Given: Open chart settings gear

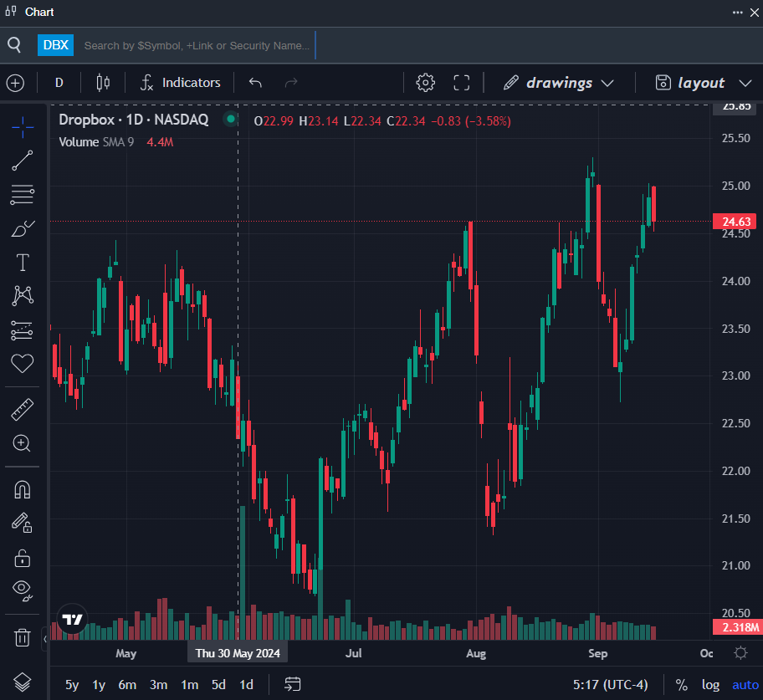Looking at the screenshot, I should (x=425, y=83).
